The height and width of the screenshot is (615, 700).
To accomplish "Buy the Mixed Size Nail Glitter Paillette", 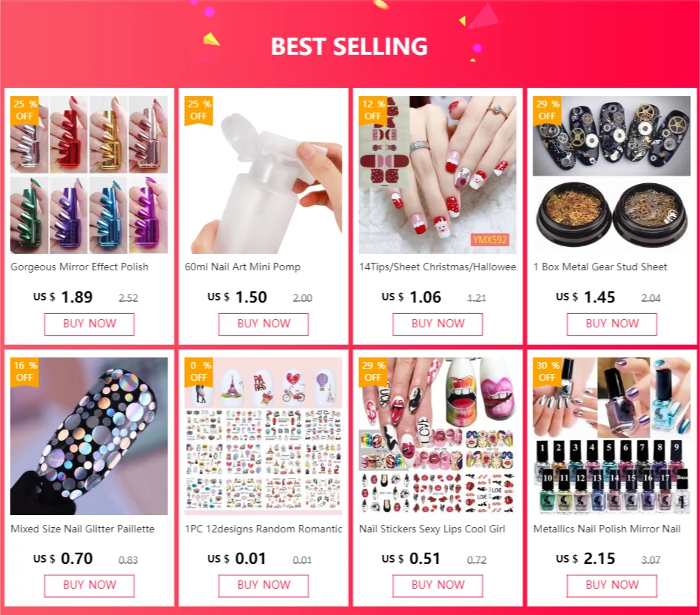I will click(x=89, y=586).
